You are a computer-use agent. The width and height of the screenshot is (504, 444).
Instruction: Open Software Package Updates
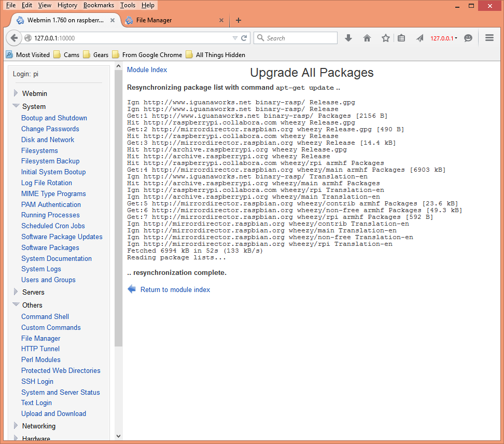[x=62, y=237]
